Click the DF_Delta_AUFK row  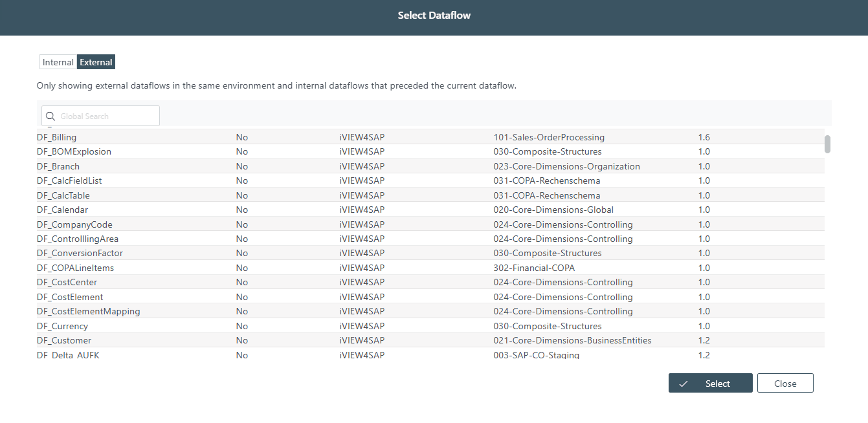67,354
